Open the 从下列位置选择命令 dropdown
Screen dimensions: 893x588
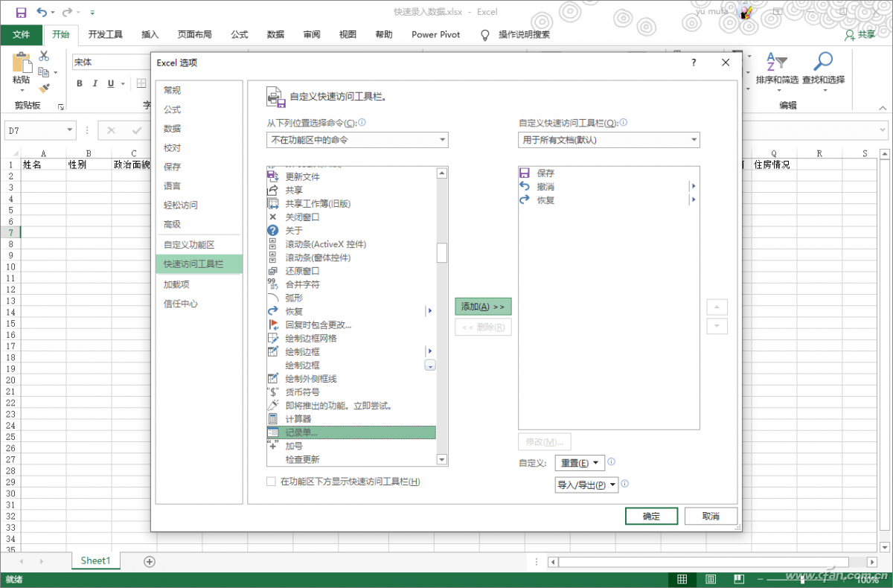[357, 140]
